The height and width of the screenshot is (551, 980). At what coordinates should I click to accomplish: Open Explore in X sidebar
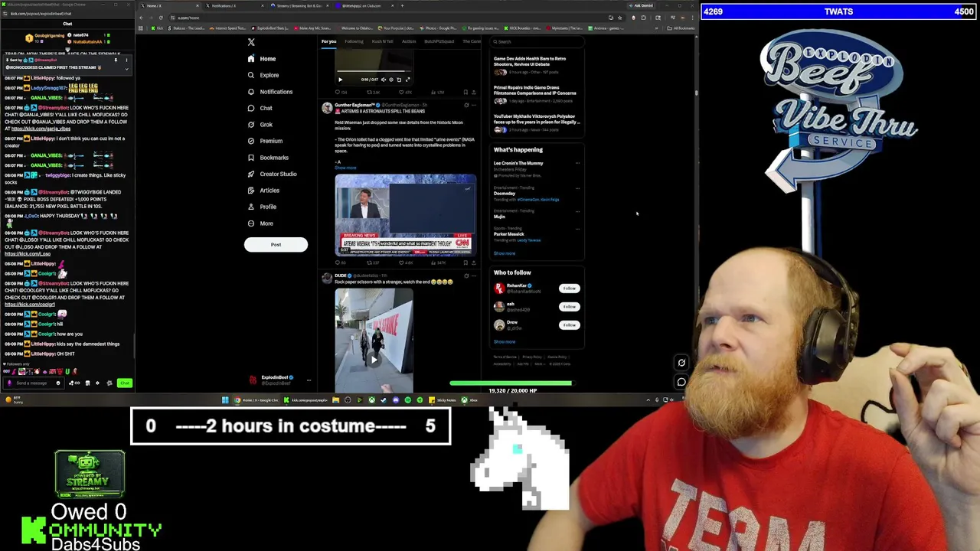(263, 75)
